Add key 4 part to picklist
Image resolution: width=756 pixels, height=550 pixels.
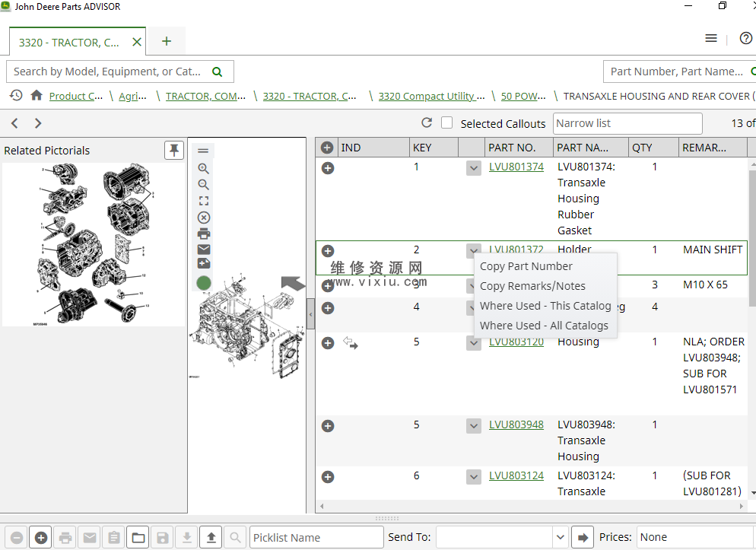click(328, 308)
